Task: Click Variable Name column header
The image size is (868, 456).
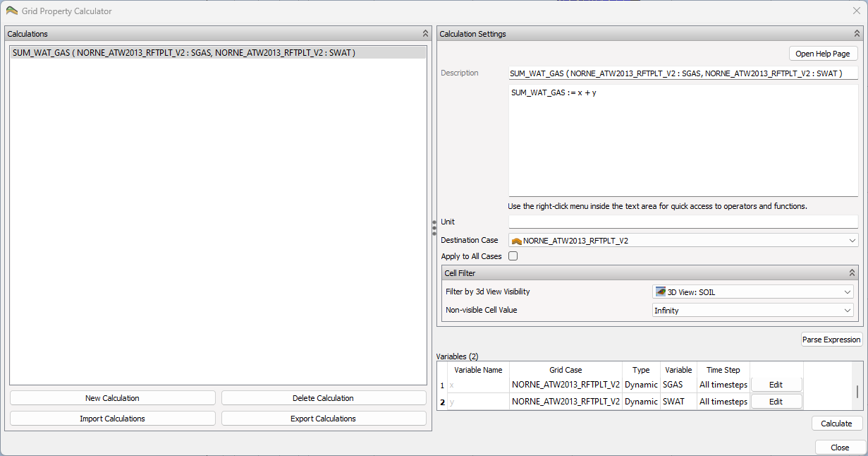Action: 478,370
